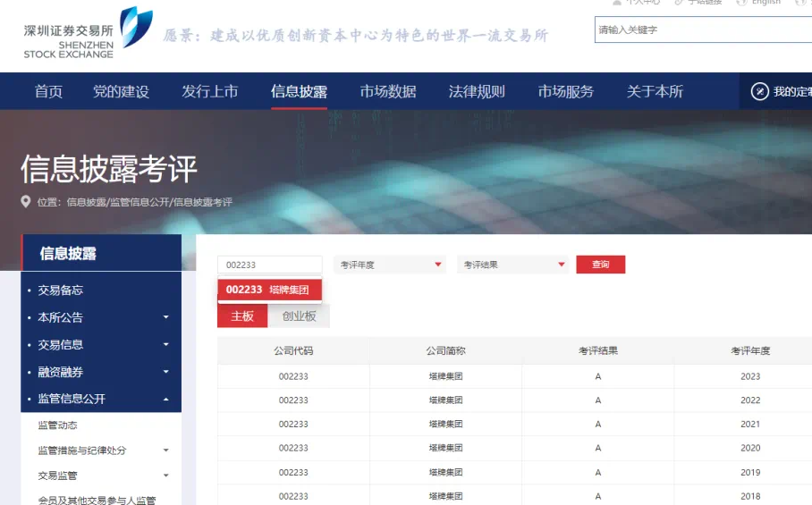
Task: Click the breadcrumb text 信息披露/监管信息公开/信息披露考评
Action: 149,202
